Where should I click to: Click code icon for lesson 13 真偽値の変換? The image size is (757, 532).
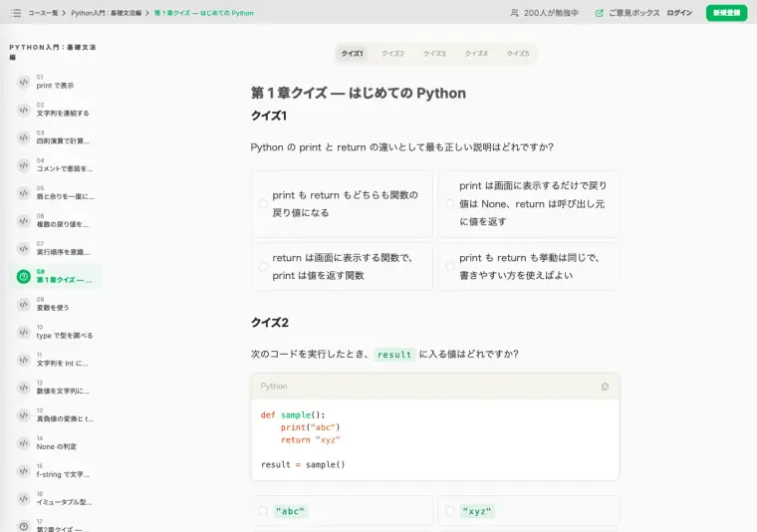pos(23,415)
